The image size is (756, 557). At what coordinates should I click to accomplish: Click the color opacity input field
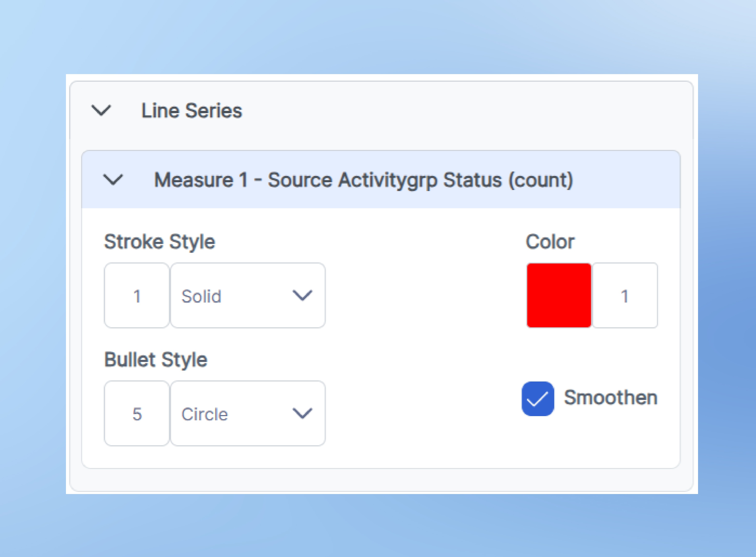pos(625,296)
